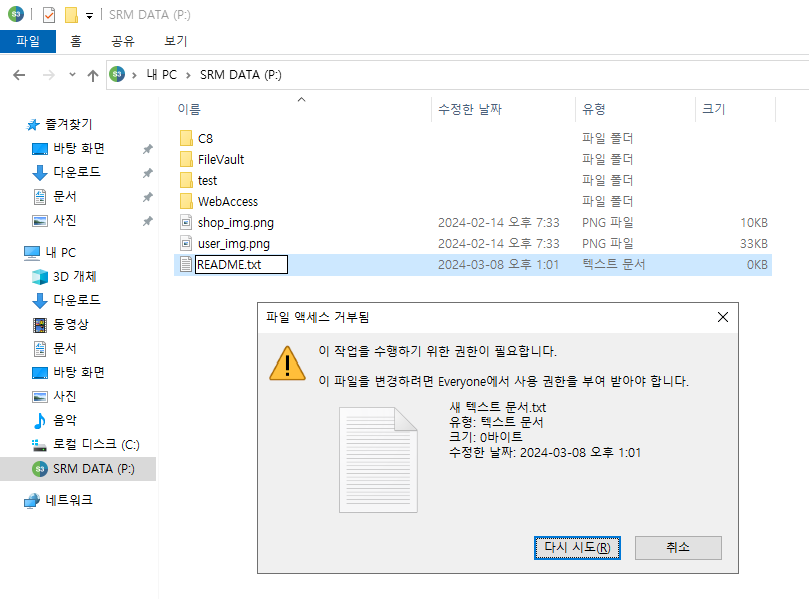809x599 pixels.
Task: Go up one folder level
Action: [93, 76]
